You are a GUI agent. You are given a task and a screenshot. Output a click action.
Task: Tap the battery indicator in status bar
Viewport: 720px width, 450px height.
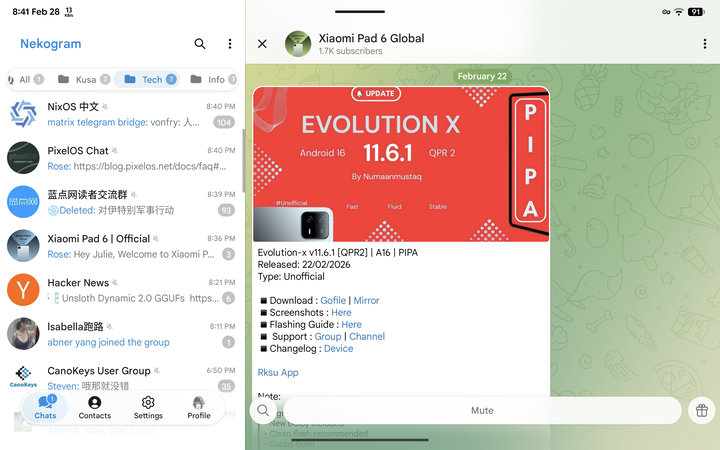point(696,12)
